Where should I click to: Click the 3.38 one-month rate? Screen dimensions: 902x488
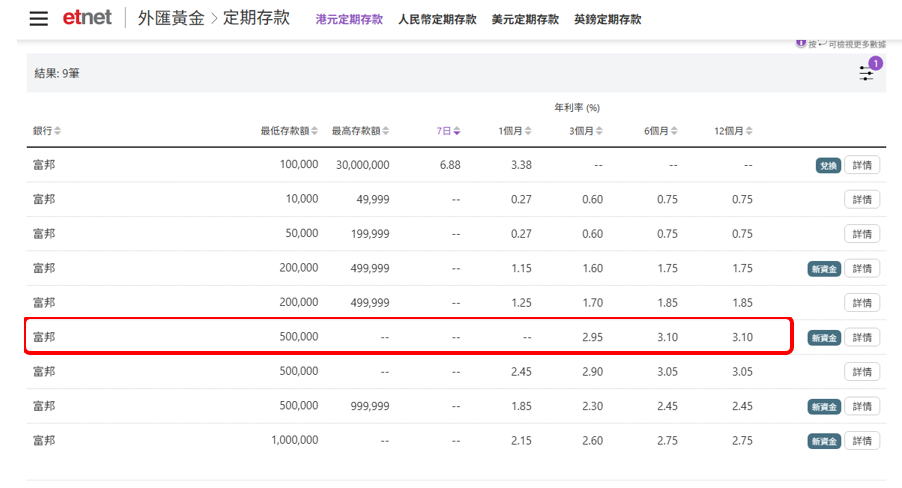(x=521, y=165)
